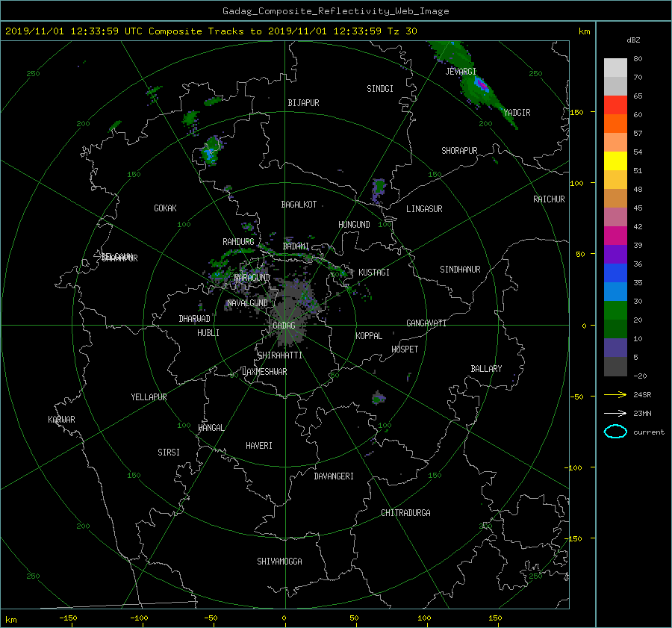Click the dBZ legend heading
The width and height of the screenshot is (672, 628).
pos(633,40)
